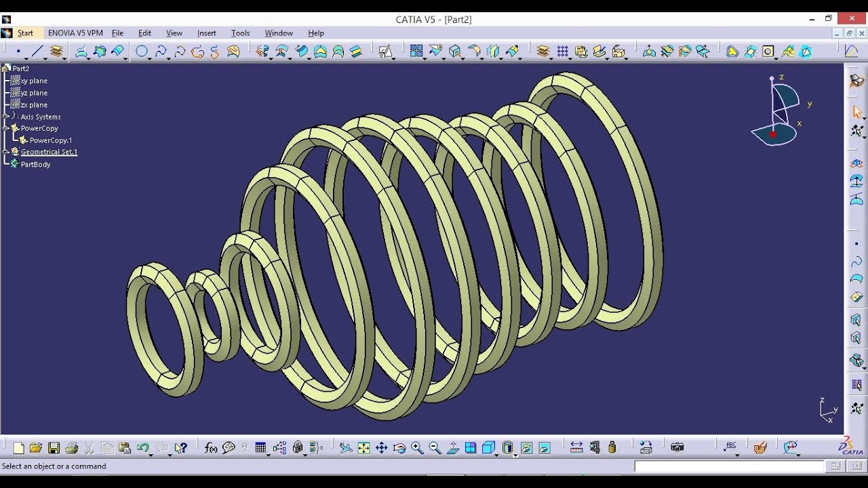
Task: Click the Print icon
Action: point(71,448)
